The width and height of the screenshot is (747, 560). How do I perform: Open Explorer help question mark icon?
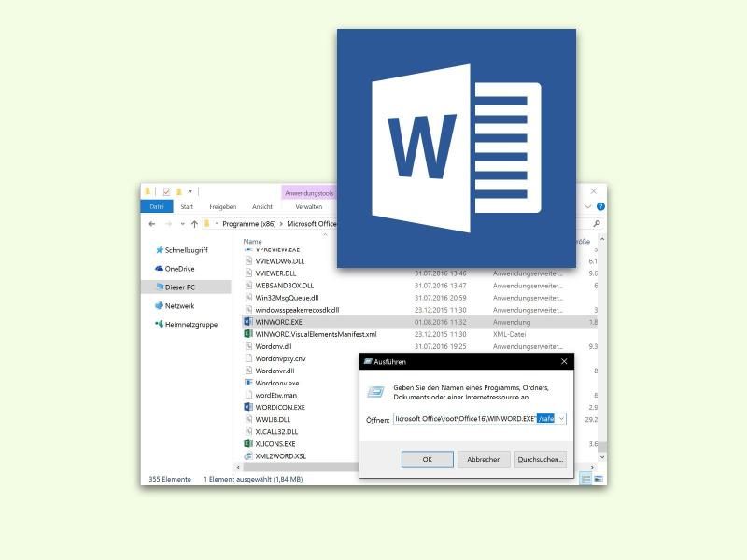(600, 206)
